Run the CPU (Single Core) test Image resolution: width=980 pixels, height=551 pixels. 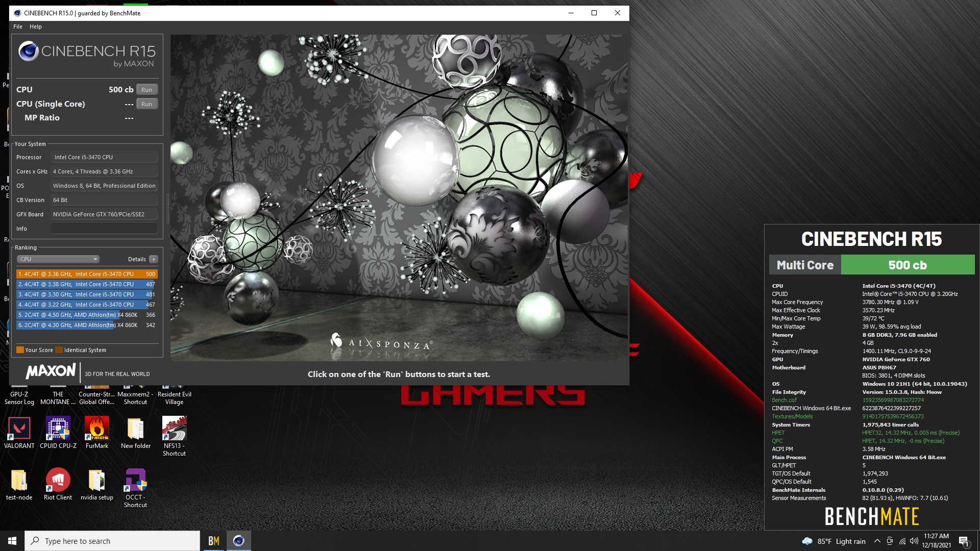point(146,104)
